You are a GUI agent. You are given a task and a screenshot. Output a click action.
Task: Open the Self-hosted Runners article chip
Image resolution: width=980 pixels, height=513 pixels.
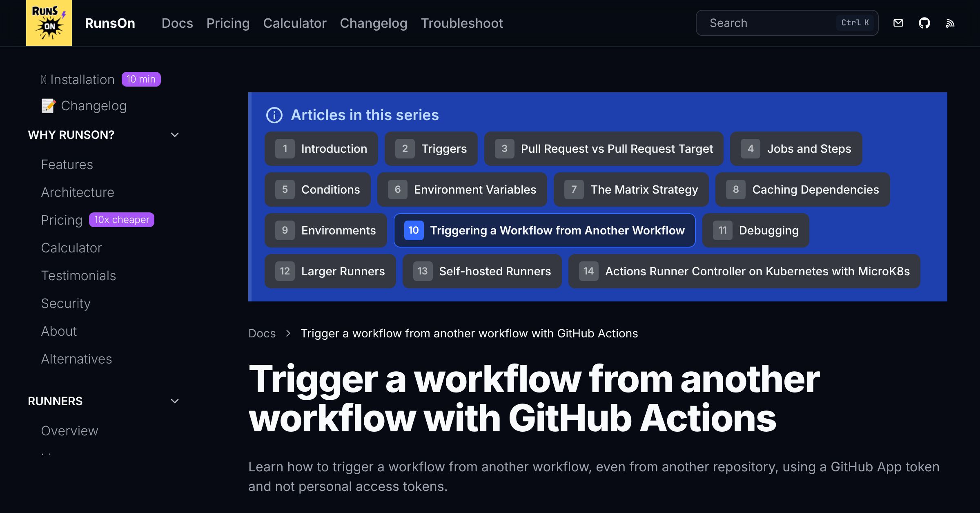tap(482, 271)
